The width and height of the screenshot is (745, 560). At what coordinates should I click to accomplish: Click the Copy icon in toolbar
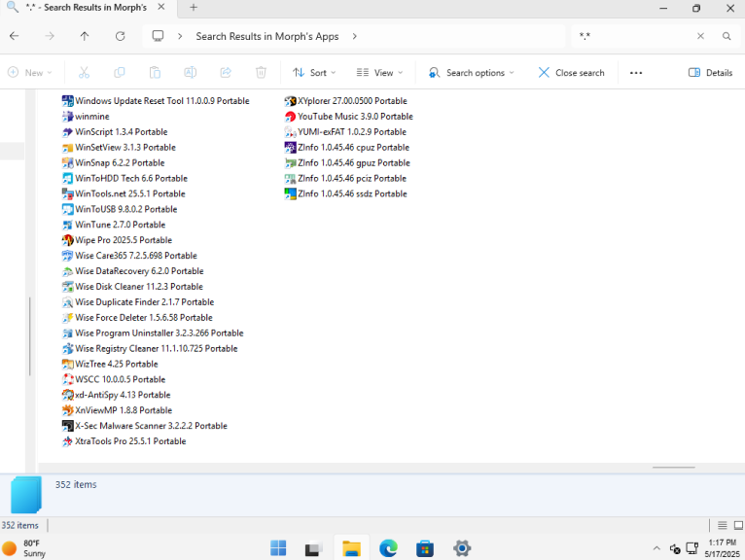coord(120,73)
